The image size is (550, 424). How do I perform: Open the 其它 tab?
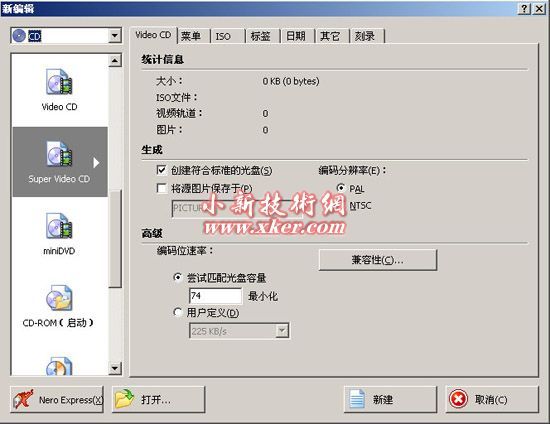pyautogui.click(x=330, y=36)
